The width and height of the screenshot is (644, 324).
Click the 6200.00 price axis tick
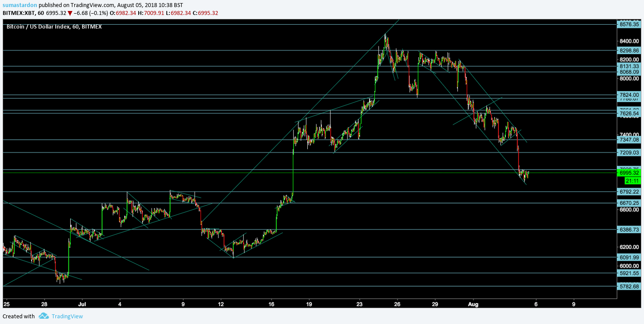tap(629, 247)
